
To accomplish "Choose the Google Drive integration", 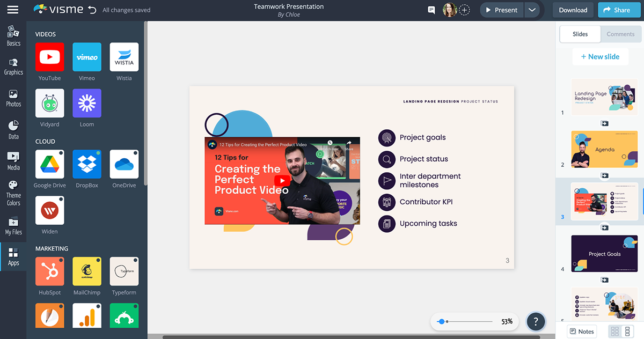I will click(49, 164).
